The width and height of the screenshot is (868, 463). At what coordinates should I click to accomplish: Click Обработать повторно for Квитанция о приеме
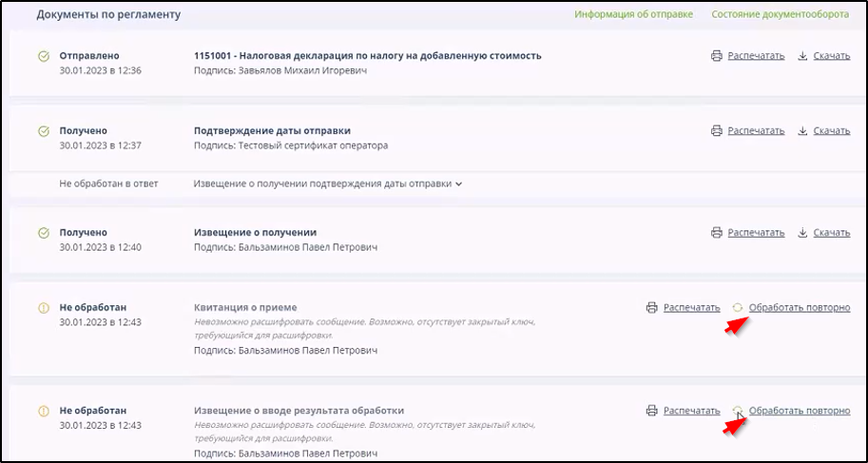pos(799,308)
